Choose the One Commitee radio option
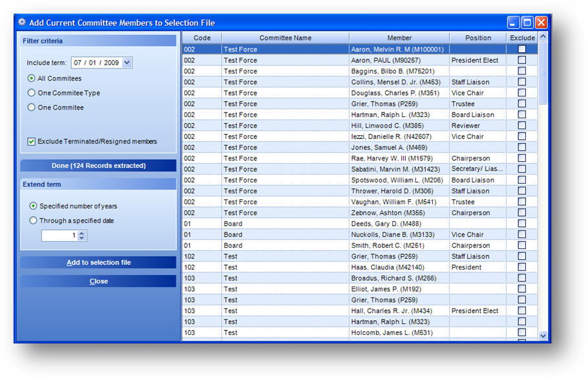Viewport: 588px width, 379px height. pyautogui.click(x=32, y=107)
